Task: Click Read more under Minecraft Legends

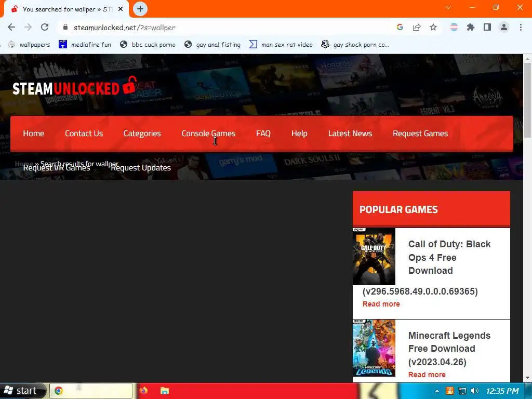Action: coord(427,375)
